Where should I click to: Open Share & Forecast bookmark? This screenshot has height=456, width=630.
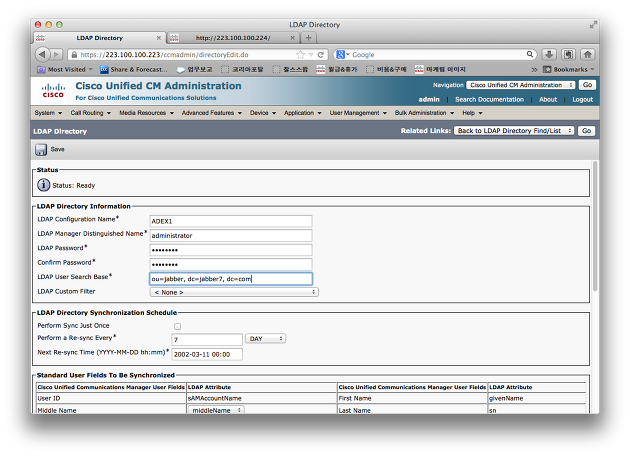tap(134, 70)
